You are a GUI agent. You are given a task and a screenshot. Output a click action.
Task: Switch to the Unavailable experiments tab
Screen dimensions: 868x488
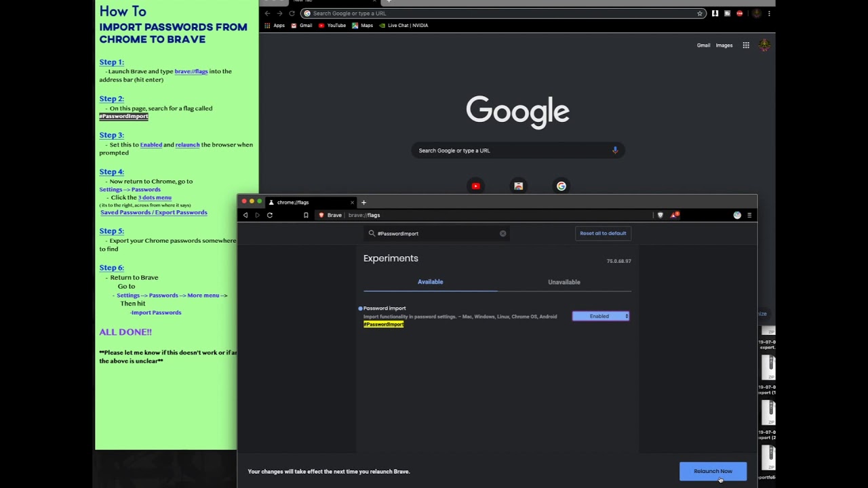[564, 282]
